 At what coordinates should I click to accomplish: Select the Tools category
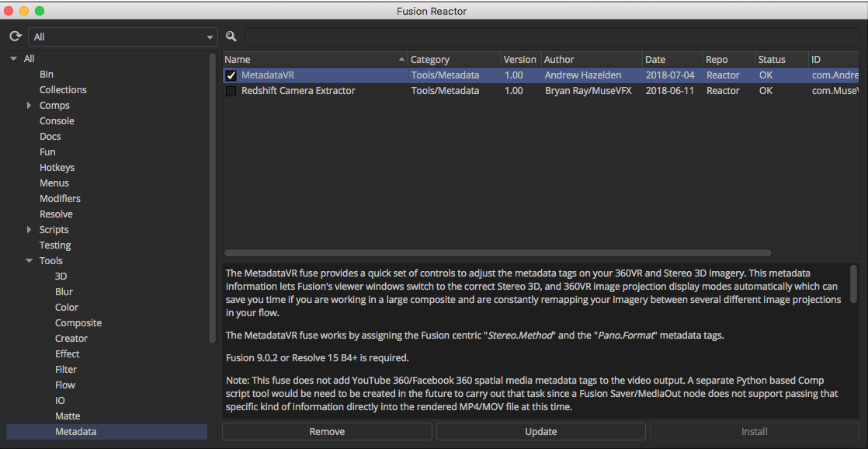pos(51,261)
